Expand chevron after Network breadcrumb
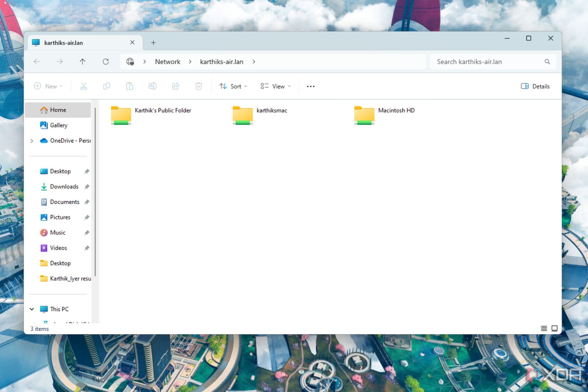Screen dimensions: 588x392 click(x=190, y=62)
